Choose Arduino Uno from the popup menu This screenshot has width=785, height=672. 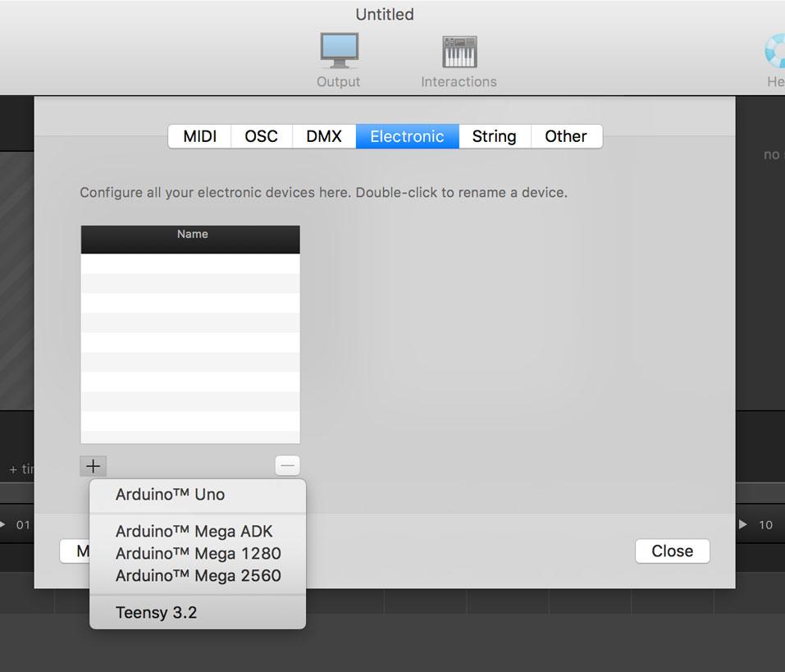coord(170,495)
